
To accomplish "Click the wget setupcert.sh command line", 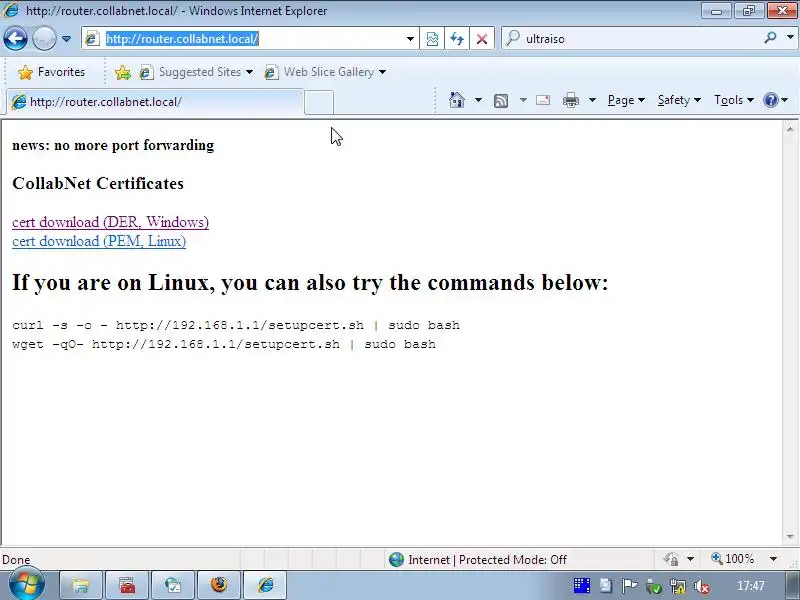I will click(224, 344).
